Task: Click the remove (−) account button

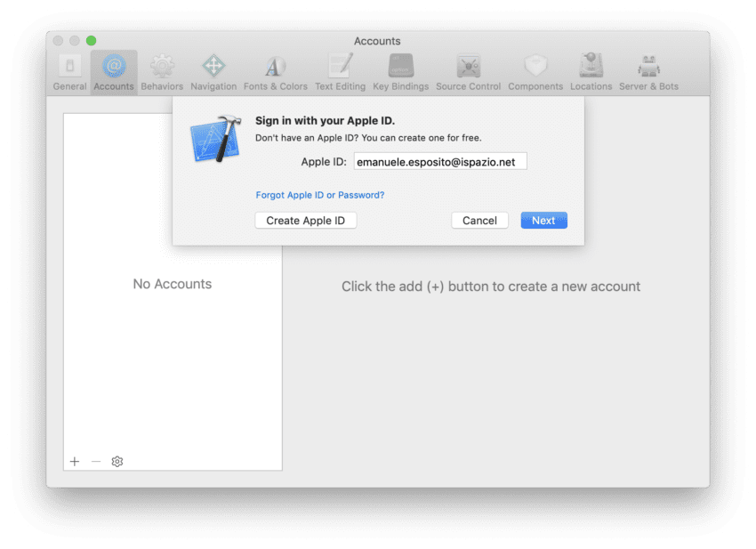Action: pos(96,462)
